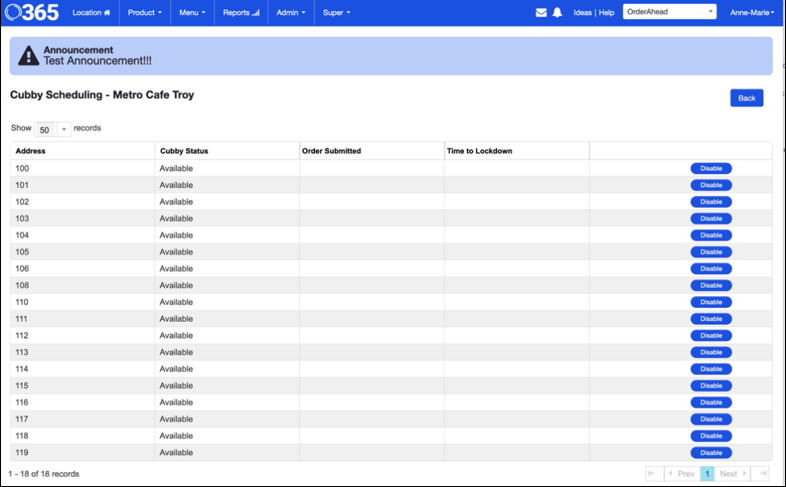Disable cubby address 108

[710, 285]
